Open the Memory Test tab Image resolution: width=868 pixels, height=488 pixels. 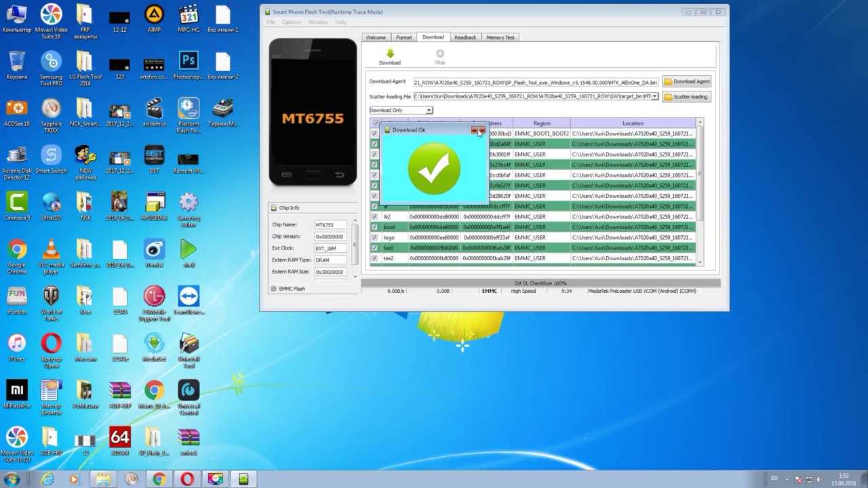(x=500, y=37)
